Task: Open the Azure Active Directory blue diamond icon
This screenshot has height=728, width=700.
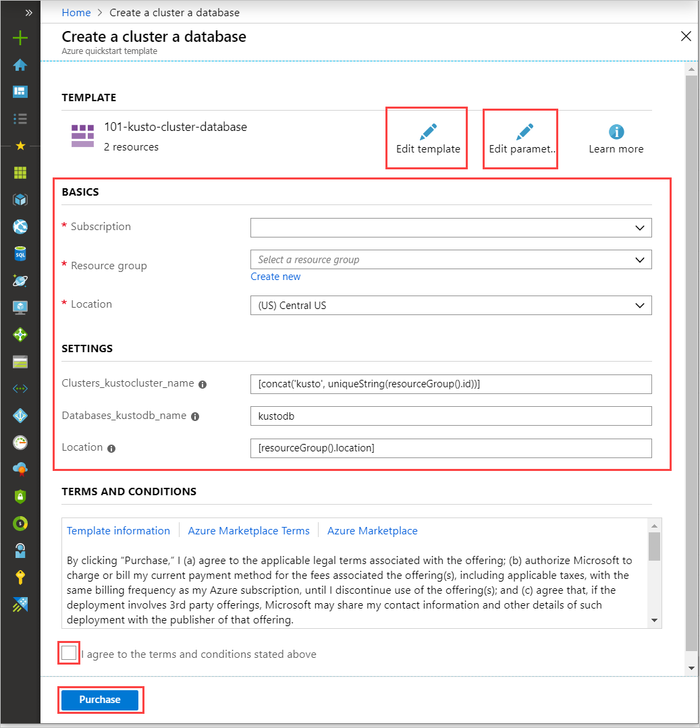Action: (20, 416)
